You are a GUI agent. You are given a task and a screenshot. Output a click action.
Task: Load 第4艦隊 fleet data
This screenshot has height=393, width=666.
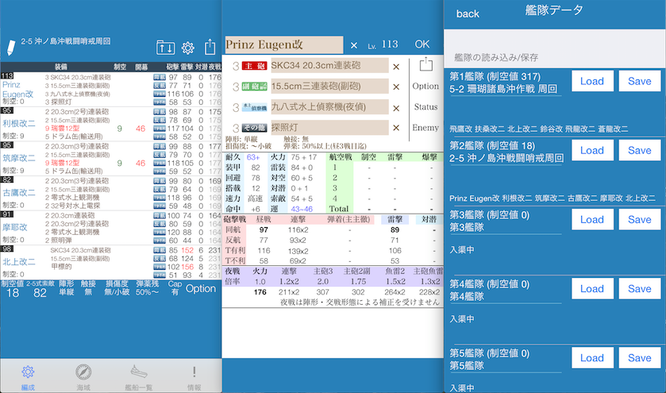pos(592,289)
